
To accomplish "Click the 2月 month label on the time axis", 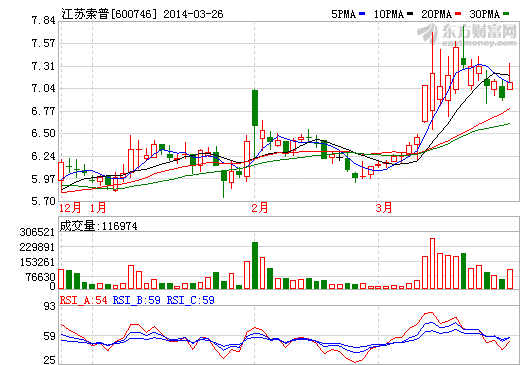I will [260, 208].
